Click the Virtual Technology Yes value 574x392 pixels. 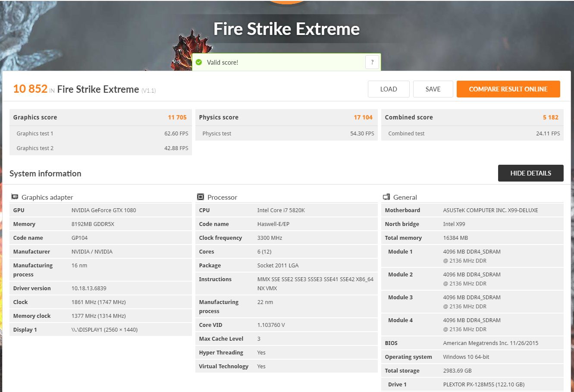pos(261,367)
